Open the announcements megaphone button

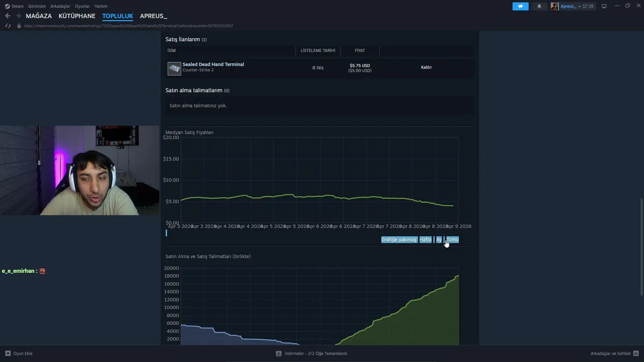[521, 6]
